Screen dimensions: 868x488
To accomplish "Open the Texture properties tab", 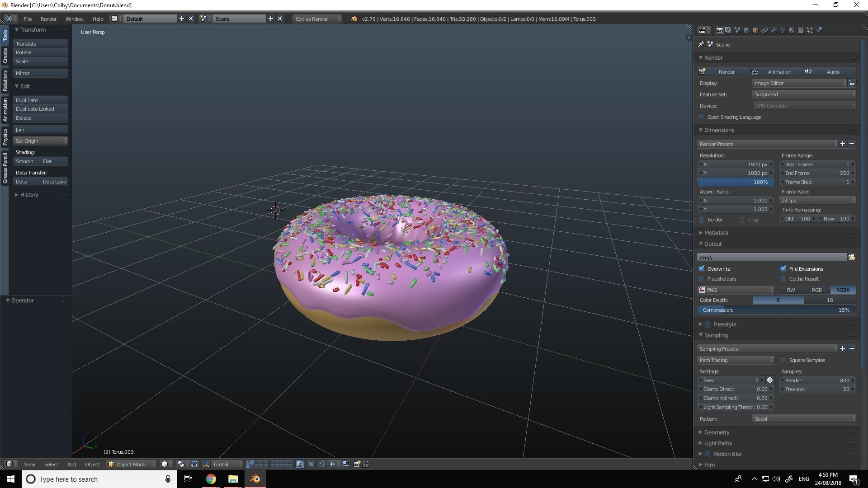I will 801,30.
